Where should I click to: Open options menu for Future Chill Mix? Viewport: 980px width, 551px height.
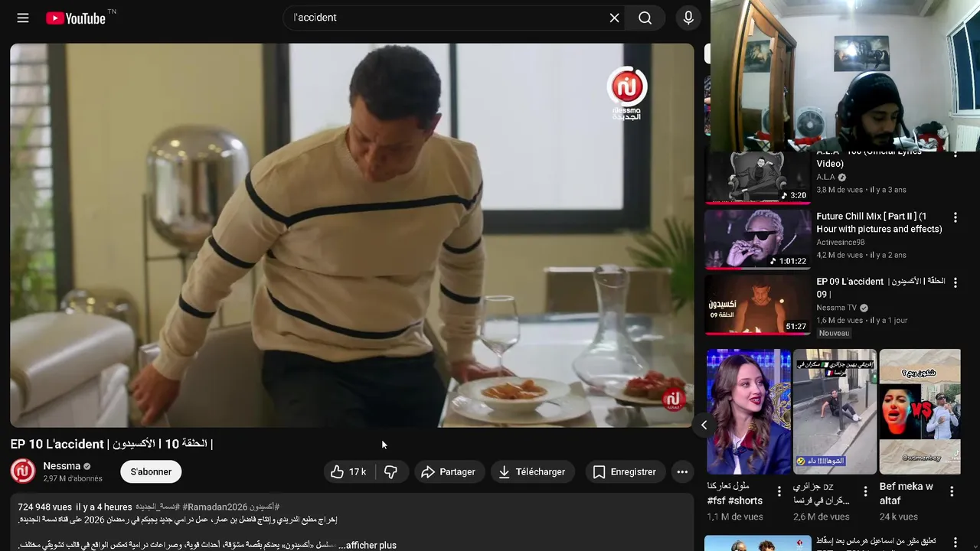point(955,217)
